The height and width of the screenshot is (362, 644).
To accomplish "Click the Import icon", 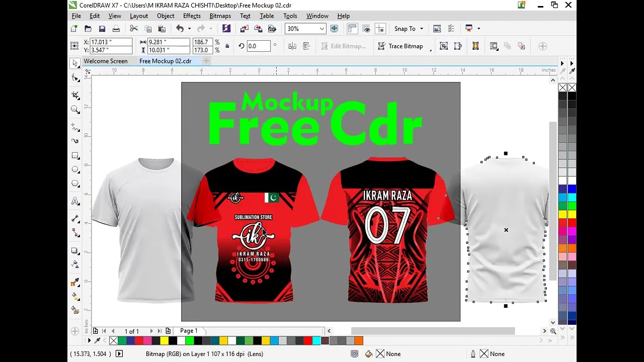I will coord(244,29).
